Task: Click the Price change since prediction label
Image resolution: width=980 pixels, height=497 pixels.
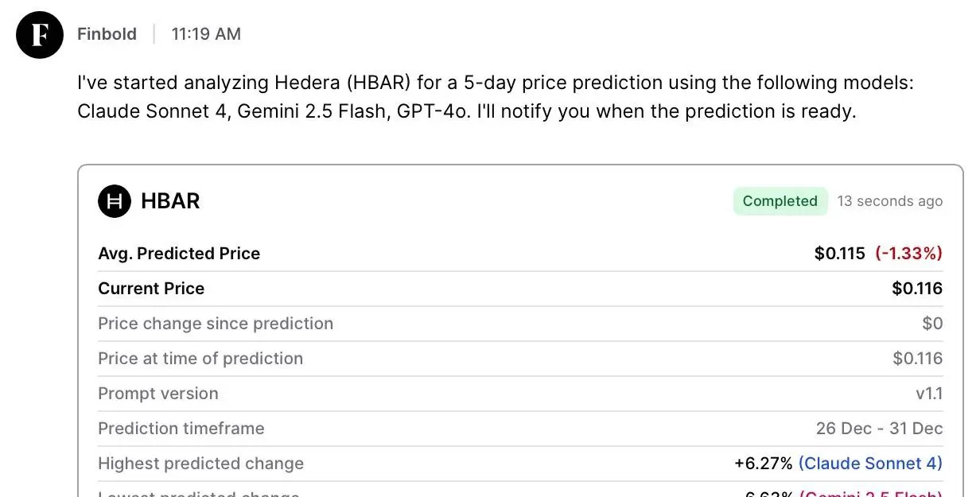Action: click(x=216, y=324)
